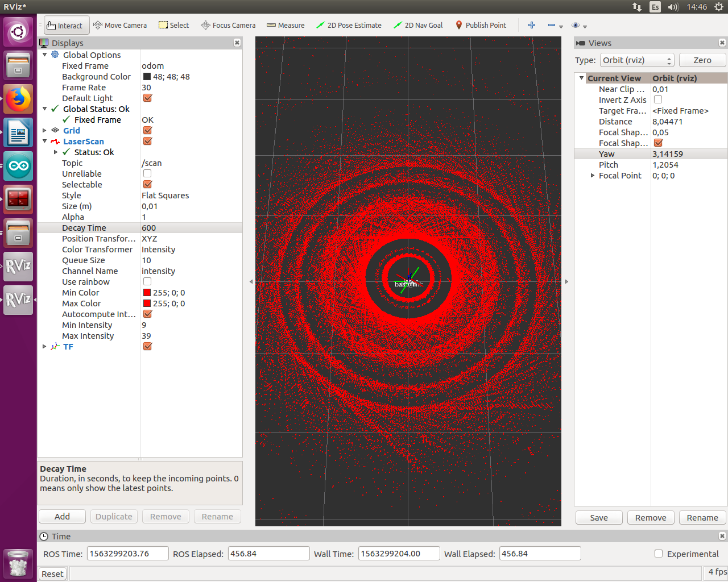The height and width of the screenshot is (582, 728).
Task: Enable the Invert Z Axis checkbox
Action: [x=658, y=99]
